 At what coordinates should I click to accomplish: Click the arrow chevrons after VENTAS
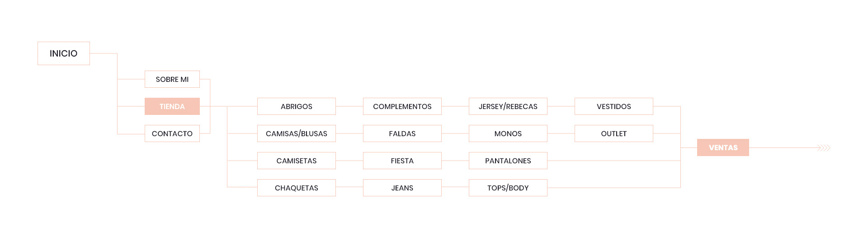(824, 148)
